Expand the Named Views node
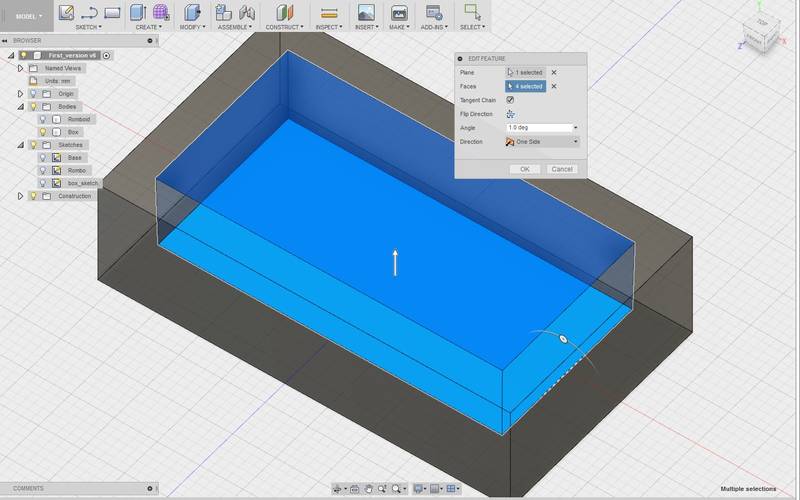This screenshot has height=500, width=800. pos(20,68)
